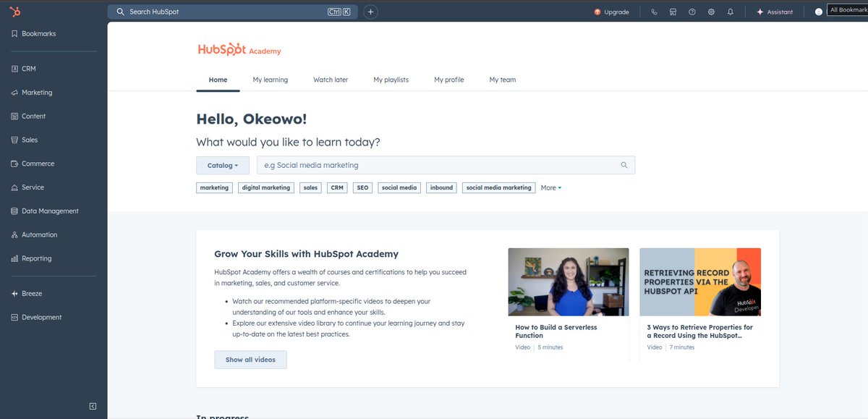Open the Service sidebar menu
This screenshot has height=419, width=868.
pyautogui.click(x=28, y=187)
